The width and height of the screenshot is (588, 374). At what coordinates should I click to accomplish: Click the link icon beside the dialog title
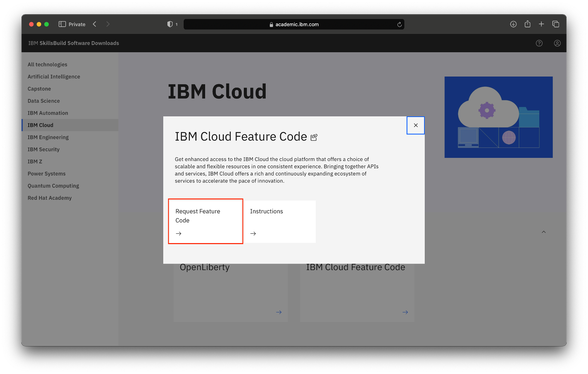(314, 137)
